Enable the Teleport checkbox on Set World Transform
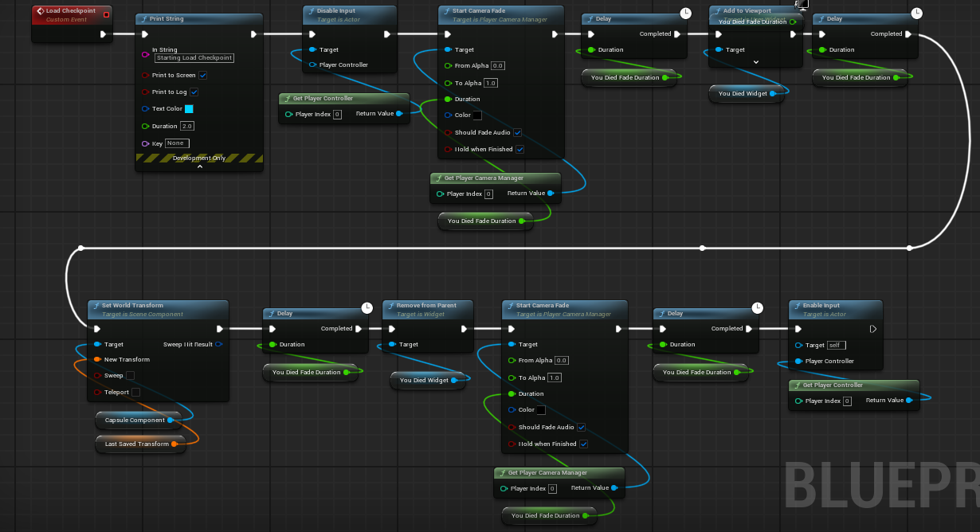980x532 pixels. (x=135, y=392)
